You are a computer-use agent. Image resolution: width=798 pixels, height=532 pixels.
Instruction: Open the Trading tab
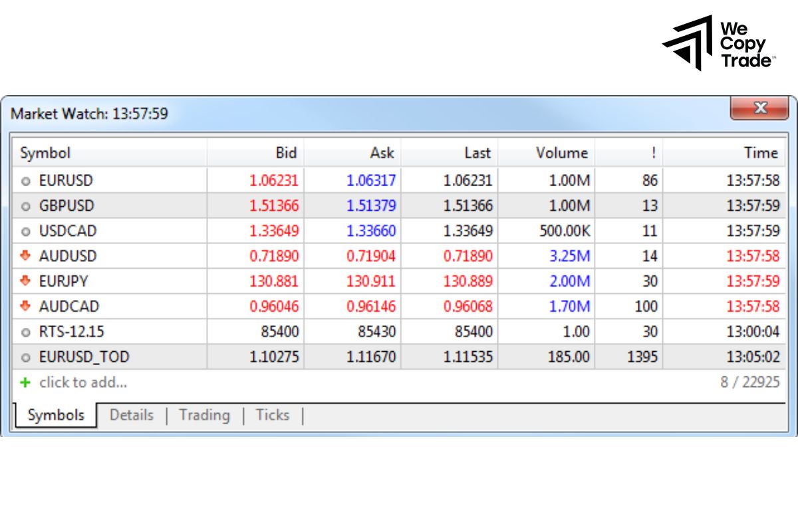pos(204,415)
